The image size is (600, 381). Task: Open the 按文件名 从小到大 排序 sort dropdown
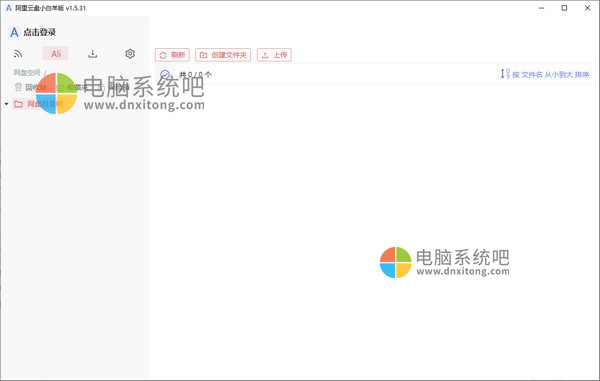(x=545, y=74)
